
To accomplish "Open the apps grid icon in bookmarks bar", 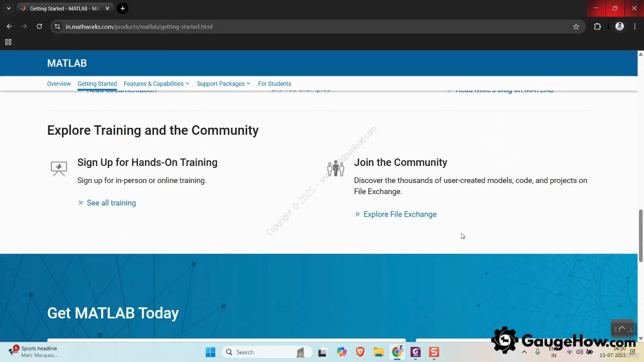I will tap(8, 42).
